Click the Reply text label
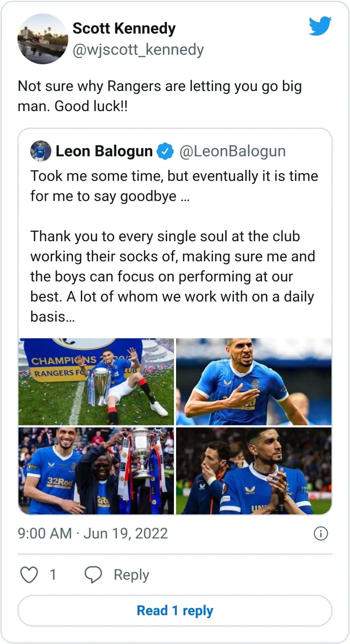 point(131,574)
